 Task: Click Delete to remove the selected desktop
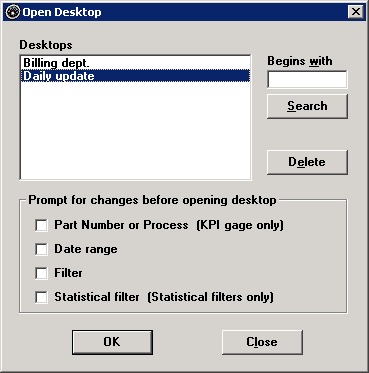pyautogui.click(x=307, y=162)
